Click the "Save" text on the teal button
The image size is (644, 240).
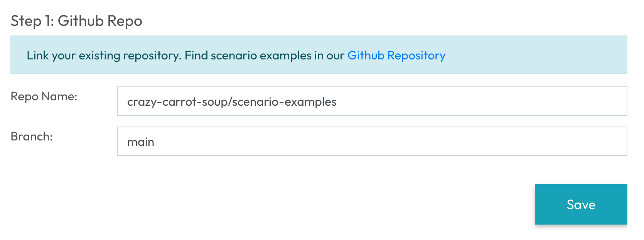pos(581,205)
